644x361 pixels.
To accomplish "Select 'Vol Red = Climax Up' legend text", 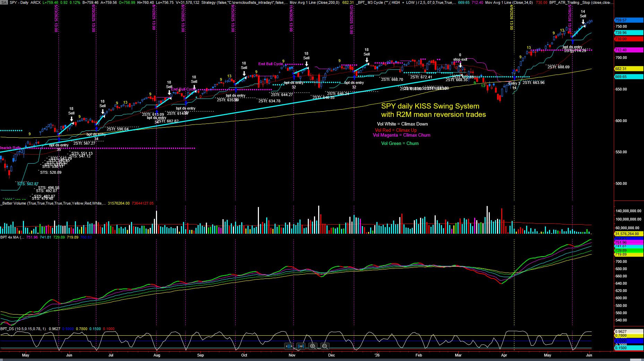I will pos(396,130).
